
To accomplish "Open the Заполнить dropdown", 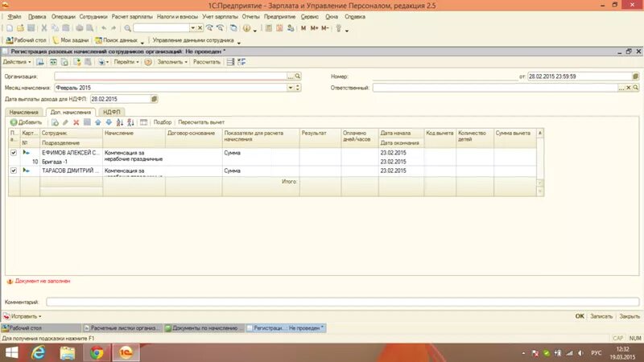I will 172,62.
